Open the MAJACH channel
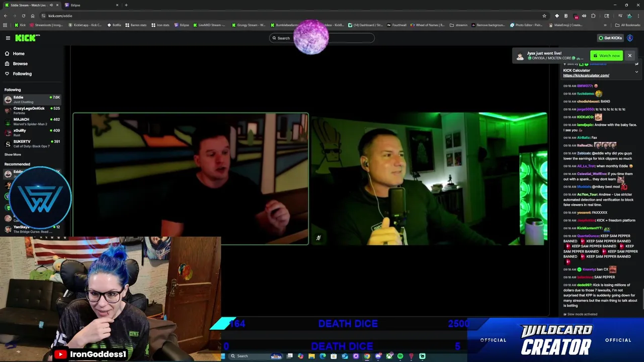 click(x=32, y=121)
